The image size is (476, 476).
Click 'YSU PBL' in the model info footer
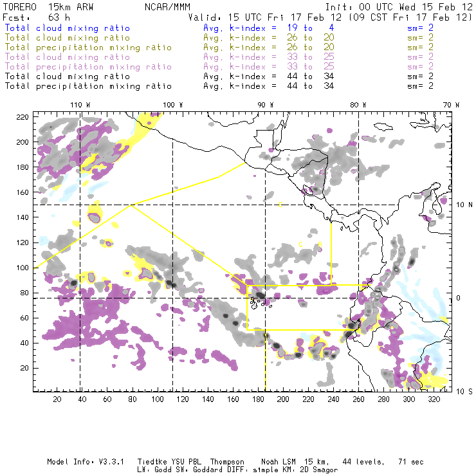187,462
